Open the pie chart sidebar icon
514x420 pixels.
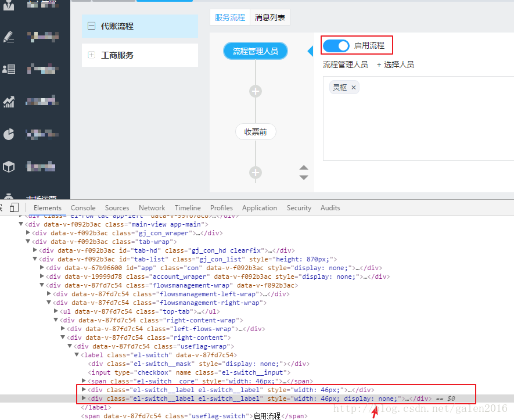[x=9, y=134]
